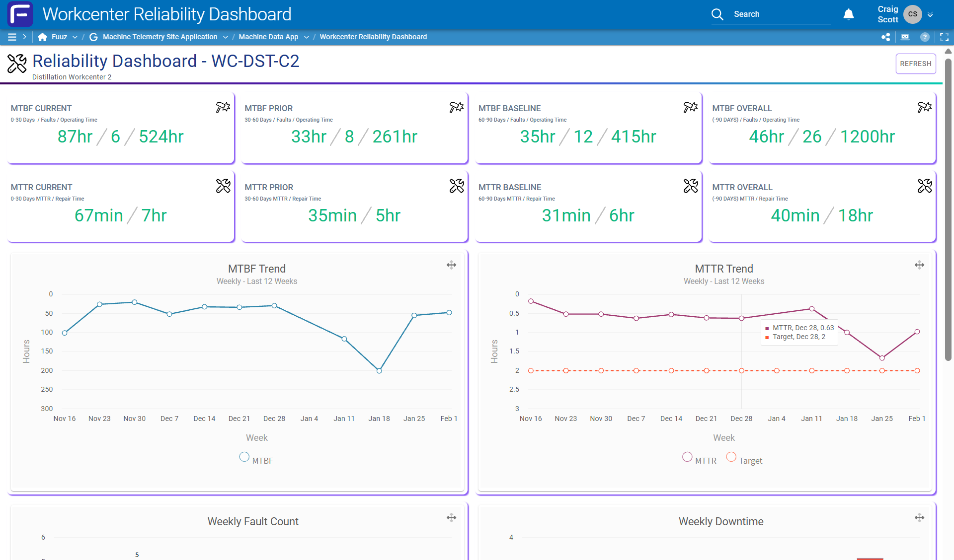Expand the user account dropdown chevron

[931, 14]
